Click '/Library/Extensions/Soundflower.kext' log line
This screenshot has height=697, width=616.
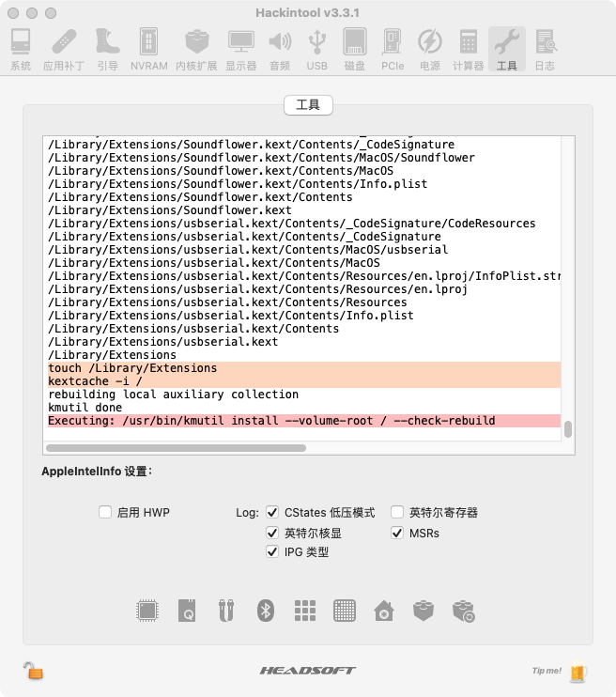pos(170,209)
